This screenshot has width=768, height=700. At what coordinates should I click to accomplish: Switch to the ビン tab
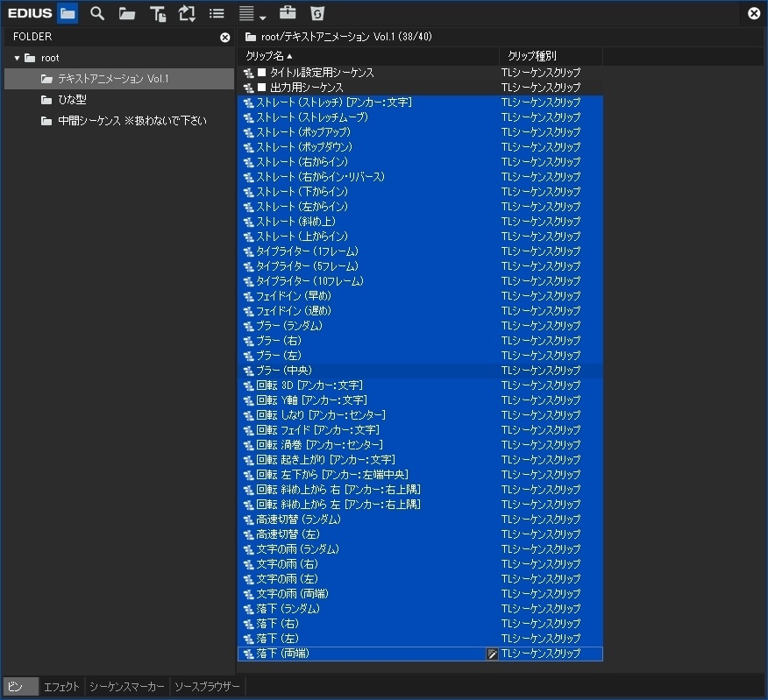[20, 686]
